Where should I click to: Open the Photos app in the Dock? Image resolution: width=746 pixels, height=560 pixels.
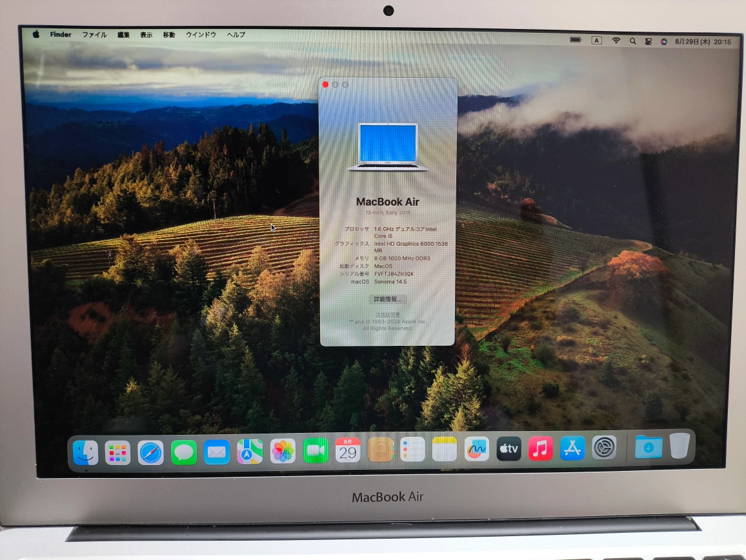(283, 450)
